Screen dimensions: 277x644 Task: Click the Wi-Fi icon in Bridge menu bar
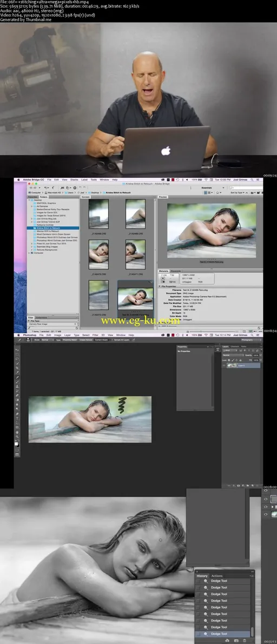tap(206, 179)
